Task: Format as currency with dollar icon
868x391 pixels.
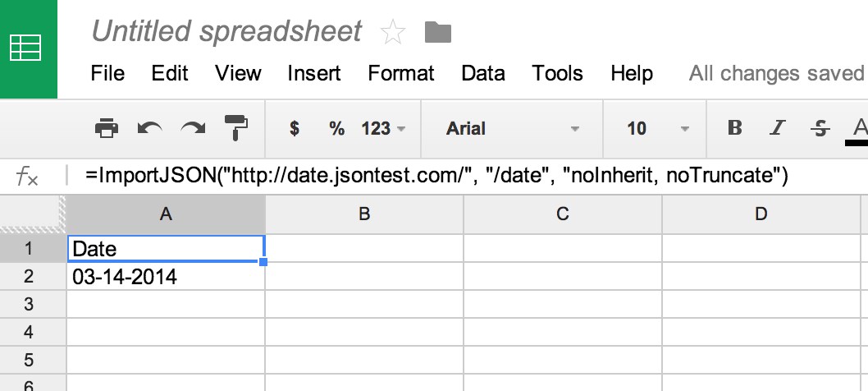Action: click(295, 128)
